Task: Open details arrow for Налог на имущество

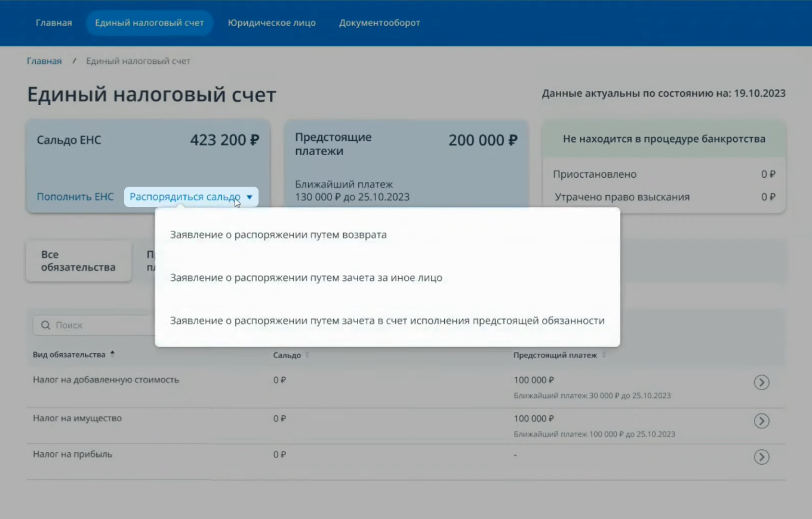Action: click(761, 421)
